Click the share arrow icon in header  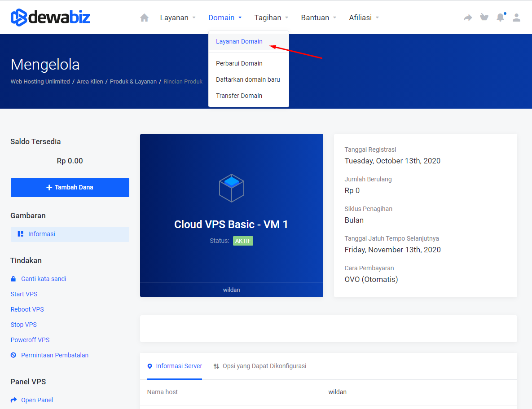(x=468, y=18)
